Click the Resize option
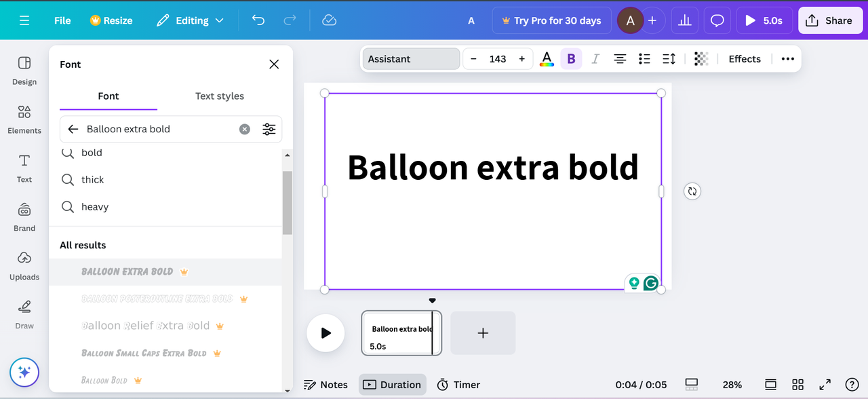Screen dimensions: 868x399 [x=111, y=20]
